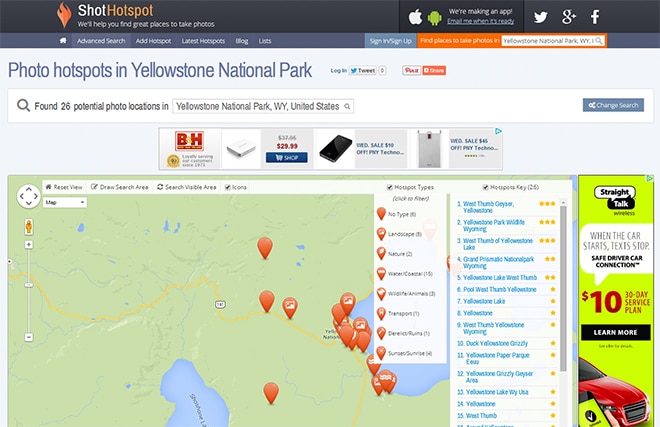Click 'Email me when it's ready' link
The height and width of the screenshot is (427, 660).
tap(480, 21)
